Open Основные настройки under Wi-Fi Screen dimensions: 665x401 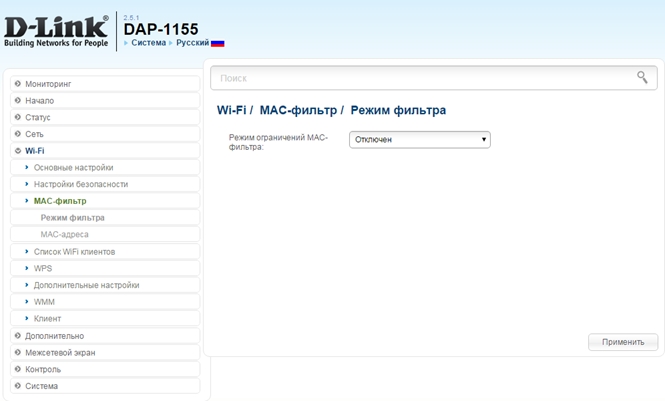(x=73, y=167)
